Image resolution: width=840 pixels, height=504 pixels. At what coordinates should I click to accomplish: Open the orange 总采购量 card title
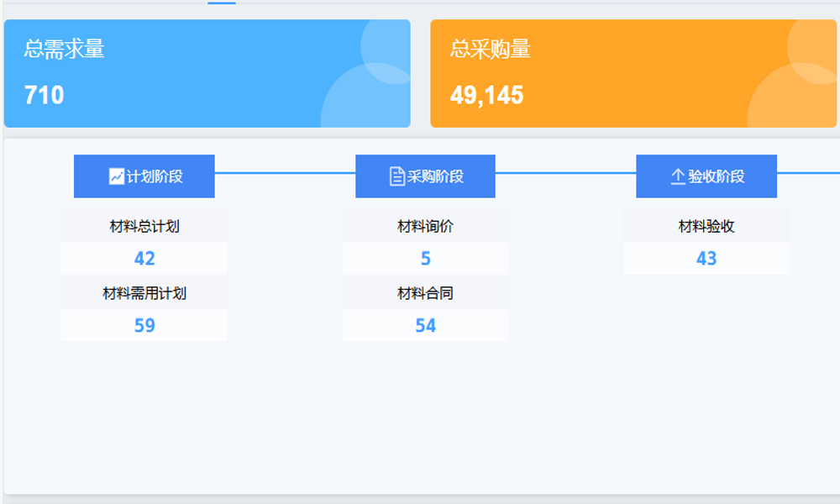pyautogui.click(x=490, y=49)
